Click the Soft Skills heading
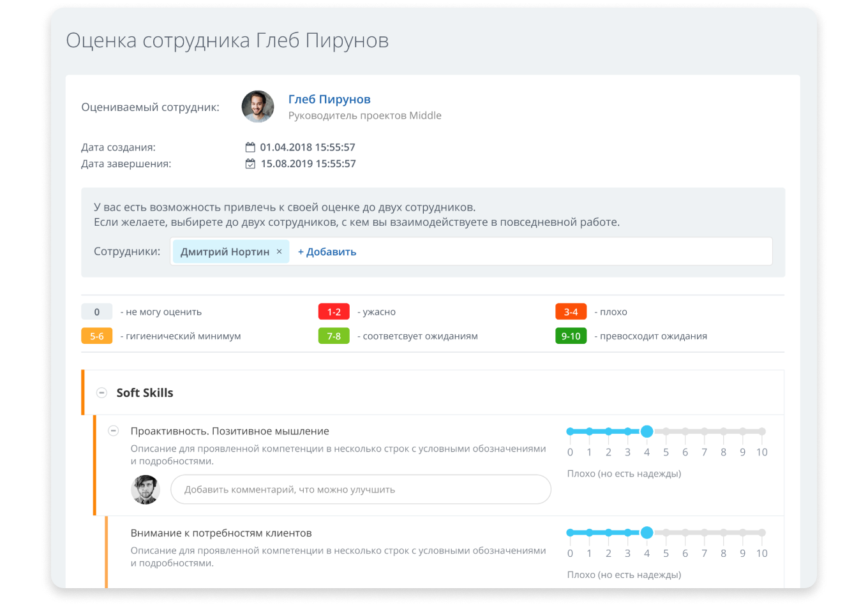 coord(145,393)
